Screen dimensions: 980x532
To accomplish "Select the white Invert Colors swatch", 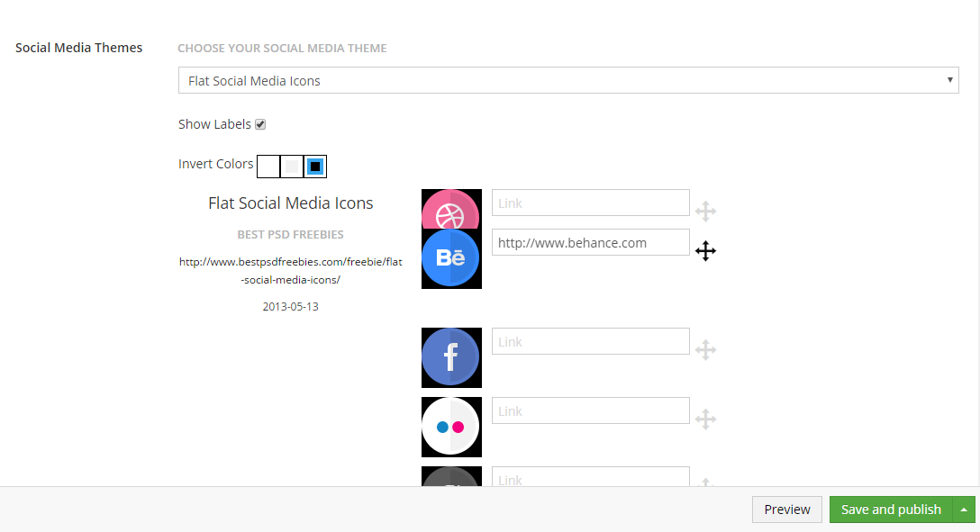I will click(268, 167).
